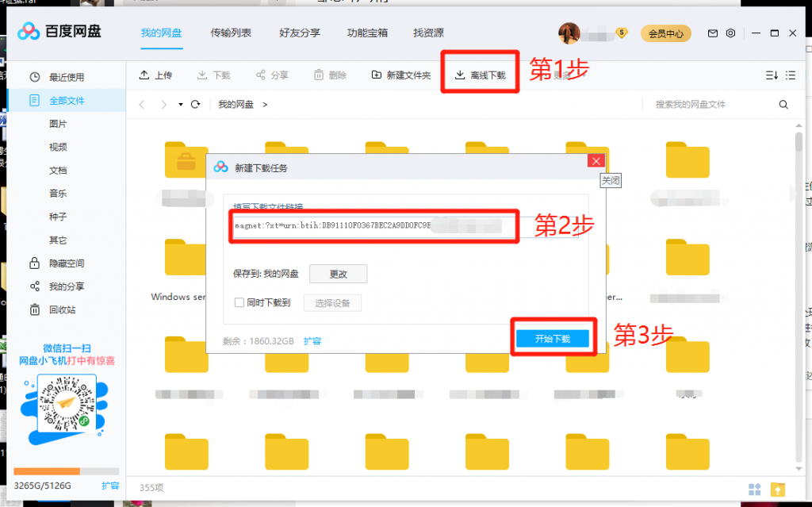This screenshot has height=507, width=812.
Task: Filter by 其它 category
Action: pos(58,240)
